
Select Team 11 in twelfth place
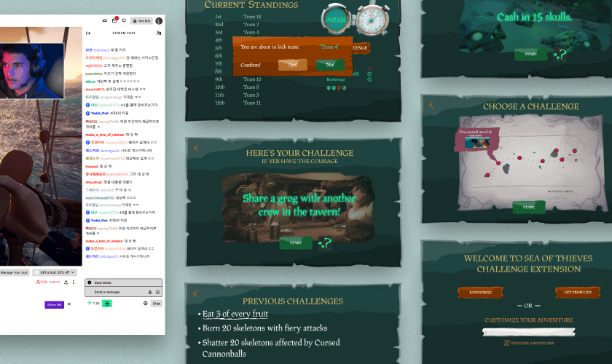pos(252,103)
